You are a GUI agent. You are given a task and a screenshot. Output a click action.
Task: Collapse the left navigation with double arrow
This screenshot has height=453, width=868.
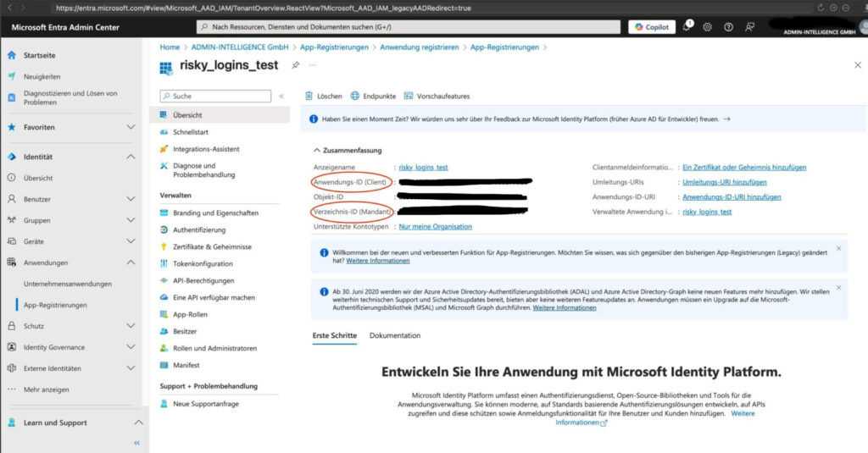(x=136, y=443)
